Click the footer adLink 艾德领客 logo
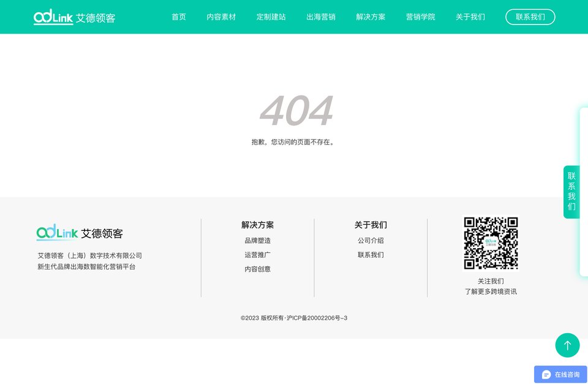588x384 pixels. (x=80, y=233)
